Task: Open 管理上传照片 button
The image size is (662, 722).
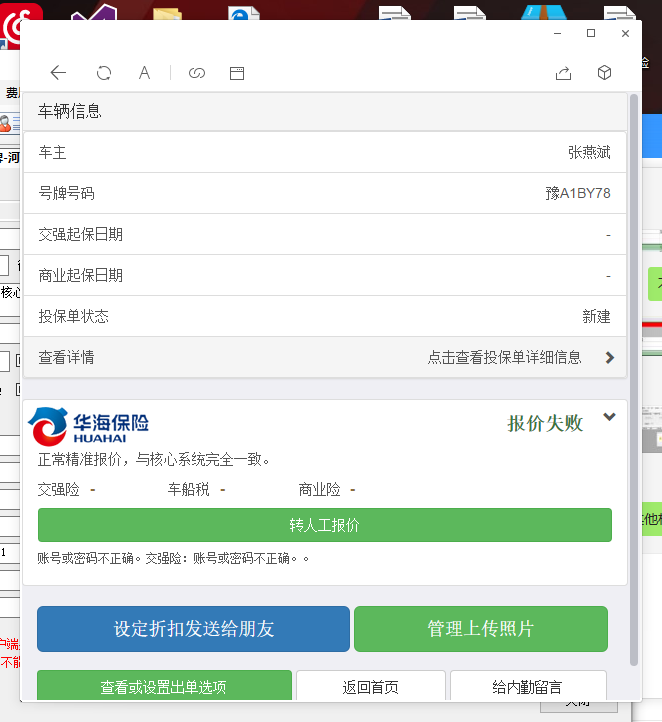Action: [481, 629]
